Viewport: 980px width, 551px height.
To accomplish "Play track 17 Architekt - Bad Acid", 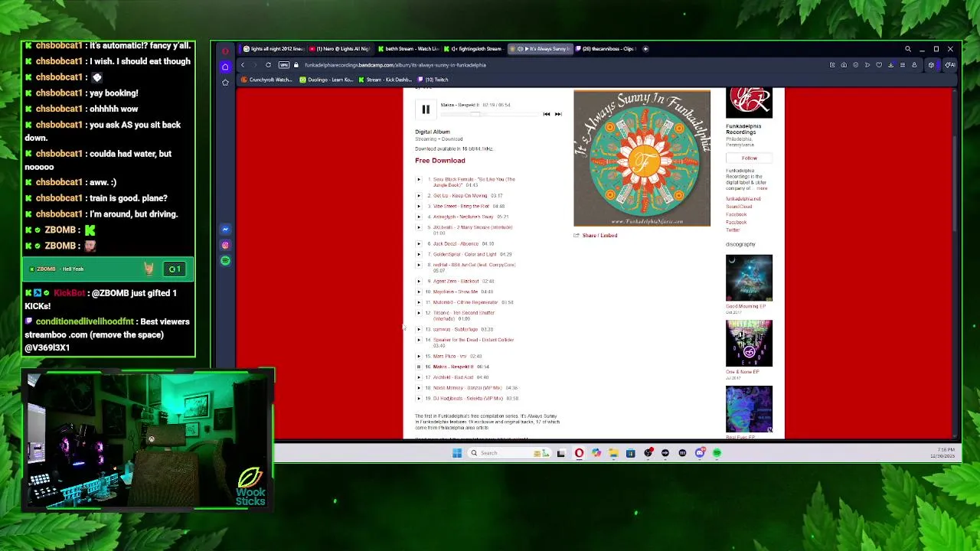I will coord(419,377).
